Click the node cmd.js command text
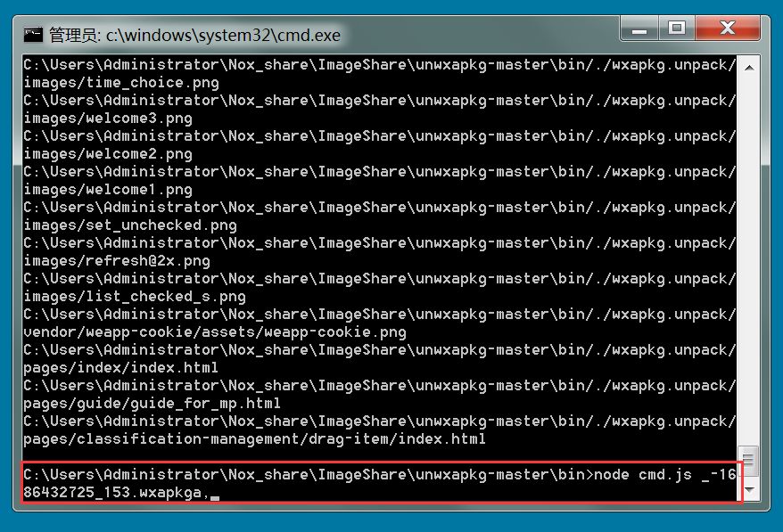Image resolution: width=783 pixels, height=532 pixels. point(643,475)
